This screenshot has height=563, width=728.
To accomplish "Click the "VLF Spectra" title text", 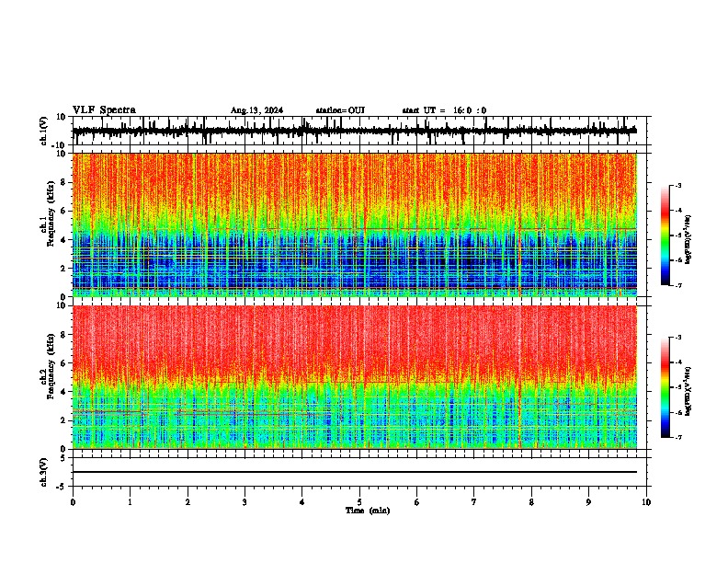I will click(104, 110).
